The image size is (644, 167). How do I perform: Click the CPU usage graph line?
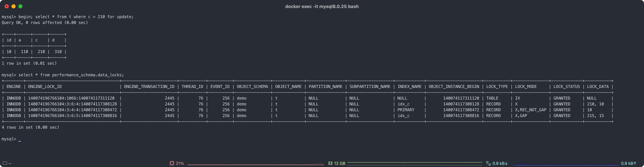click(x=256, y=164)
